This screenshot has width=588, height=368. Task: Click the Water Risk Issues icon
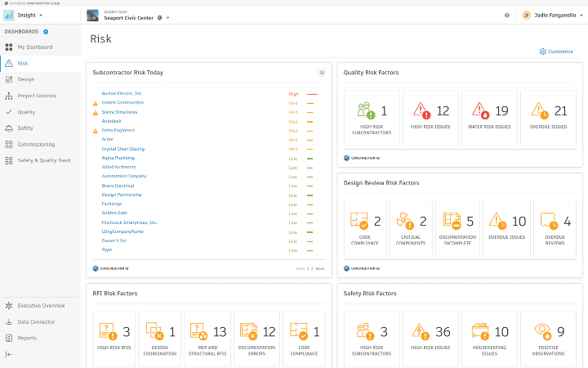(479, 110)
